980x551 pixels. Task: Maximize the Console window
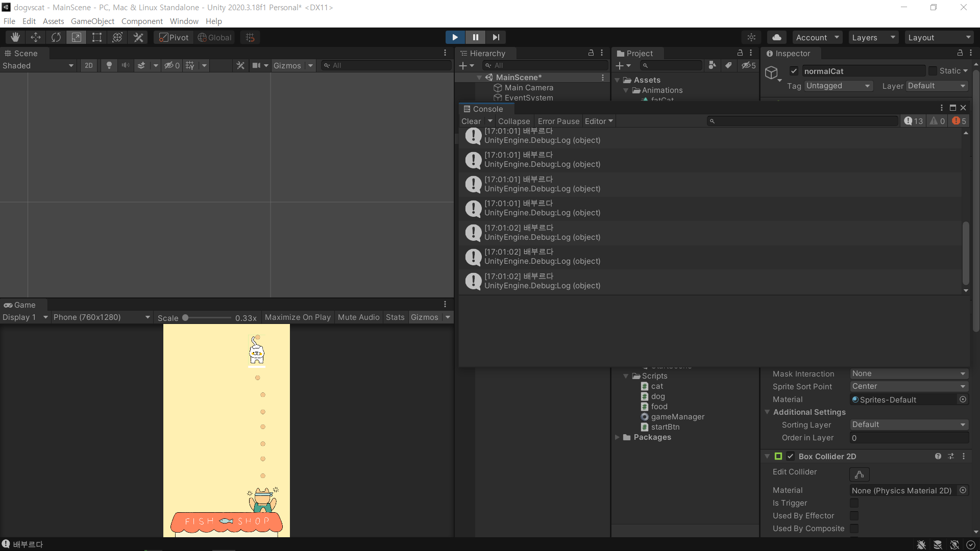(952, 108)
